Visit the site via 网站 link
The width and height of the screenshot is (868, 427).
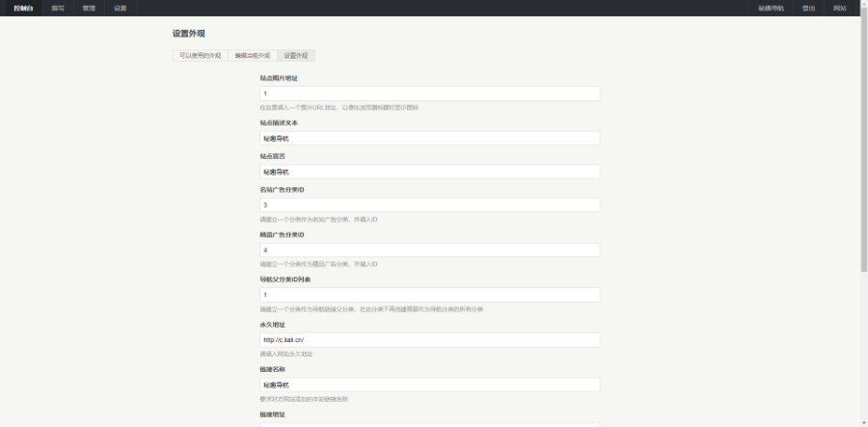click(840, 8)
